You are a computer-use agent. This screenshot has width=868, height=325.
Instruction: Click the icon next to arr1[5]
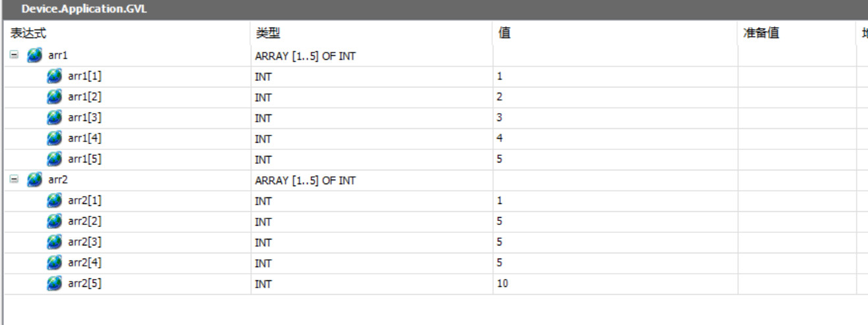54,159
